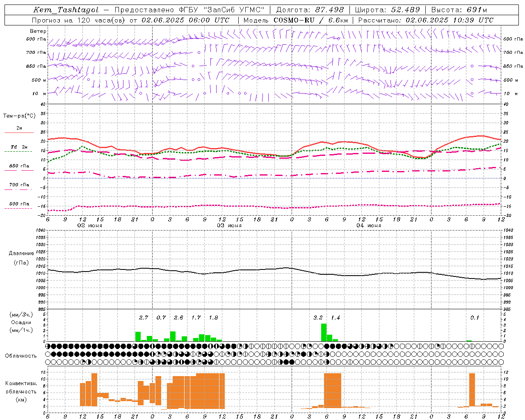Click the 850 гПа temperature legend dashed line
The height and width of the screenshot is (420, 525).
(x=19, y=170)
